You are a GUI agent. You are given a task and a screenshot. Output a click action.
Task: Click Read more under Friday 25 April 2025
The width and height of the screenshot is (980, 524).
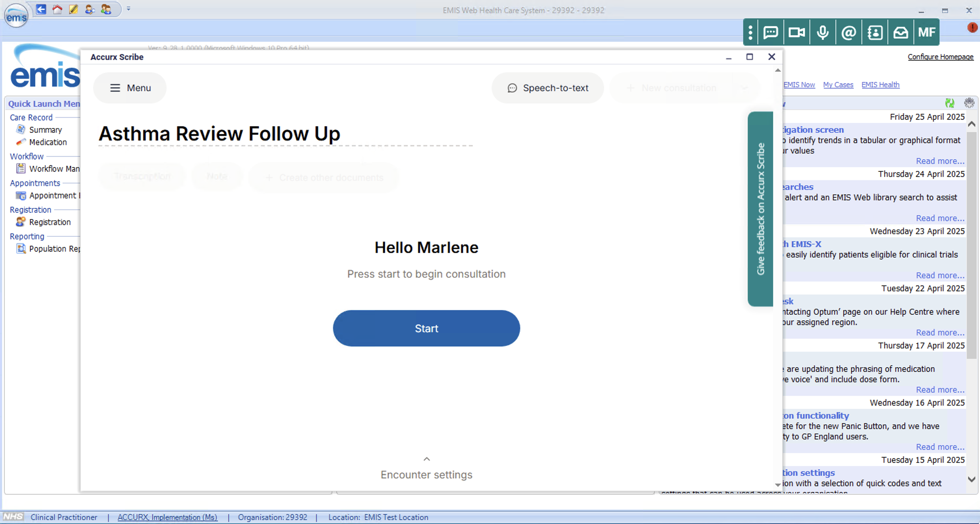coord(940,161)
